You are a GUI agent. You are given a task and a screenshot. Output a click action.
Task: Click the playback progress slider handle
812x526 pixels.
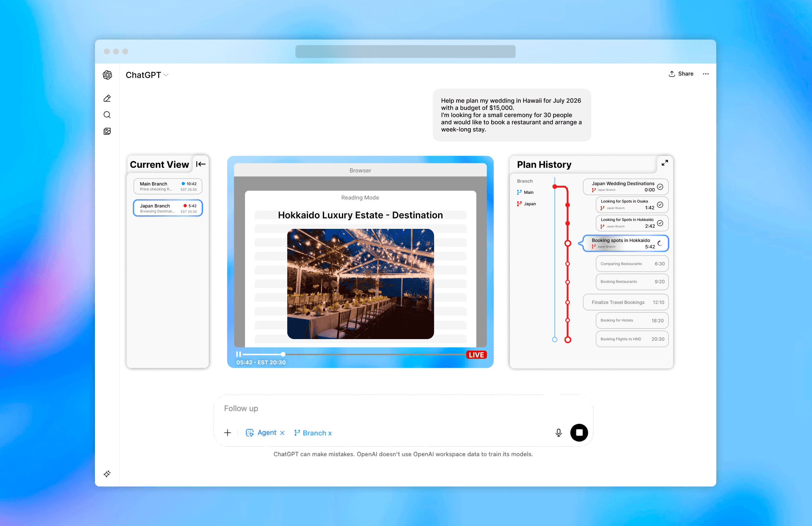tap(283, 354)
